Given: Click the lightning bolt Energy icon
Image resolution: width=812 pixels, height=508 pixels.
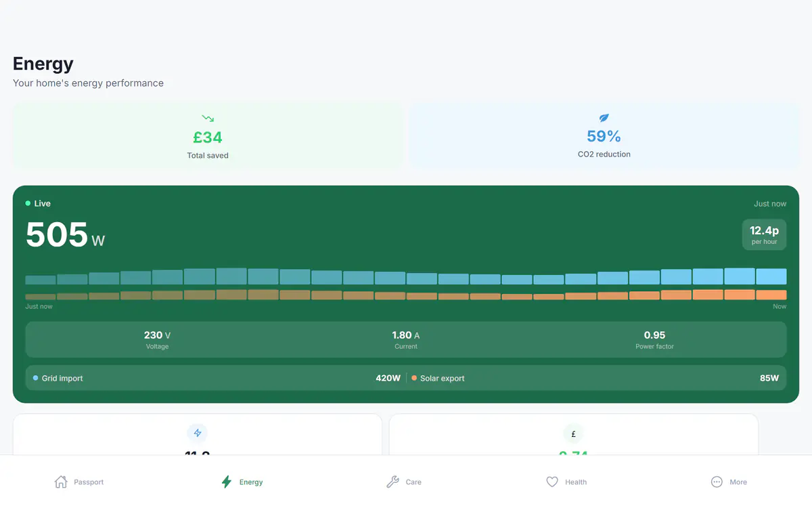Looking at the screenshot, I should [227, 482].
